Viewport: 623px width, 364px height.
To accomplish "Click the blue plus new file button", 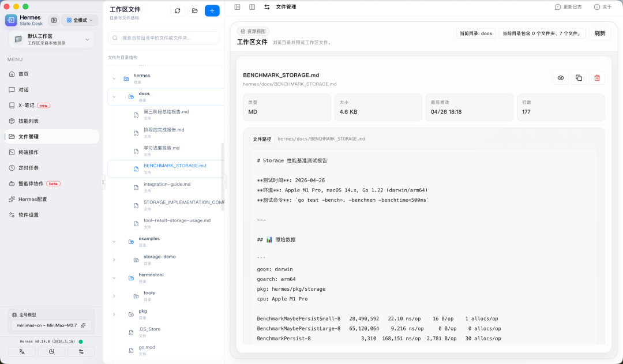I will pyautogui.click(x=212, y=11).
